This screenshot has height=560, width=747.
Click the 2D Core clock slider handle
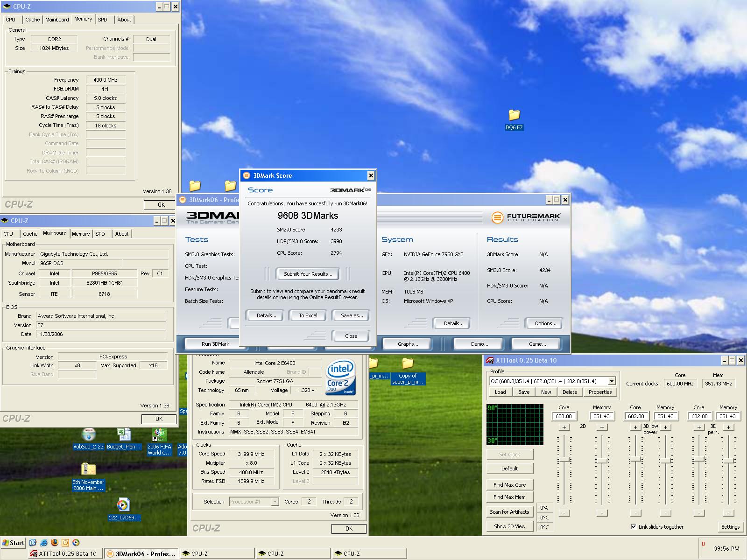564,460
